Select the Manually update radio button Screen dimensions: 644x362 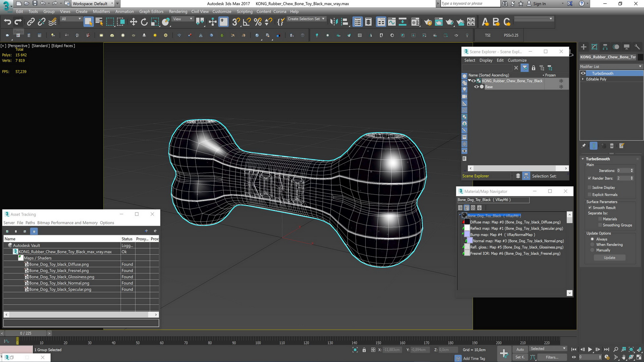click(592, 250)
